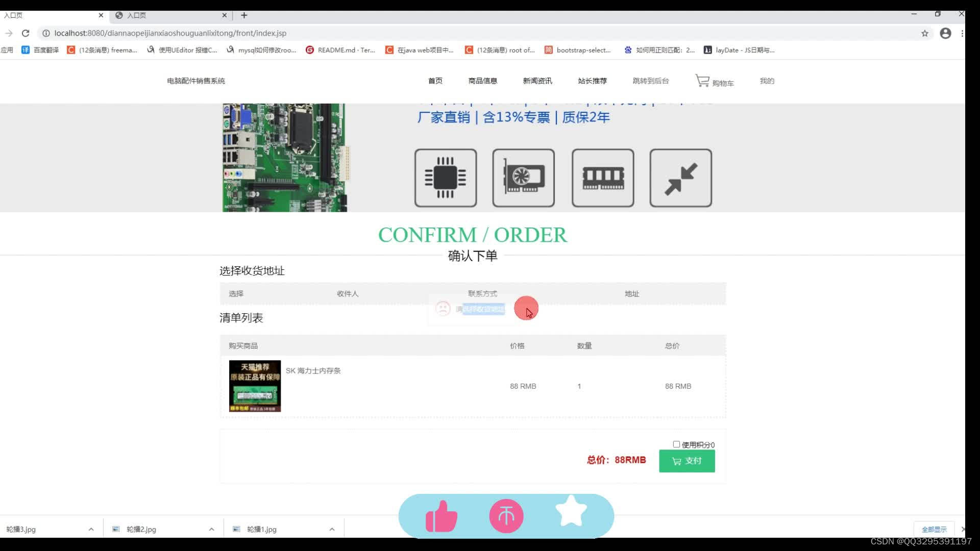Reload the page with refresh icon

pyautogui.click(x=26, y=33)
